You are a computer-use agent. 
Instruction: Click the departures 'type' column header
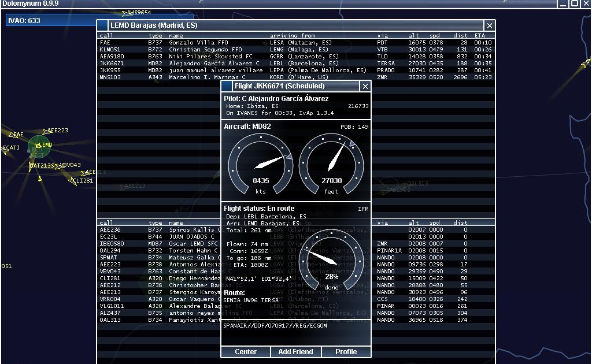tap(155, 222)
